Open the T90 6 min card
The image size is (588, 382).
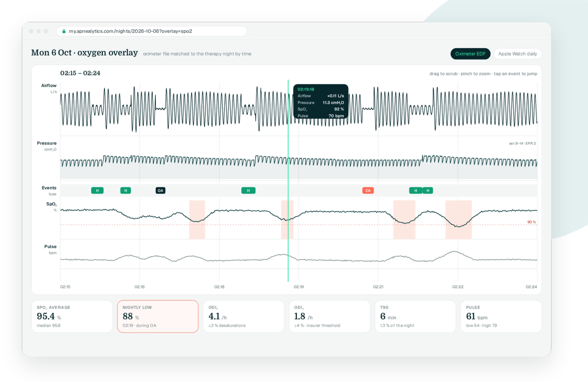click(x=415, y=317)
